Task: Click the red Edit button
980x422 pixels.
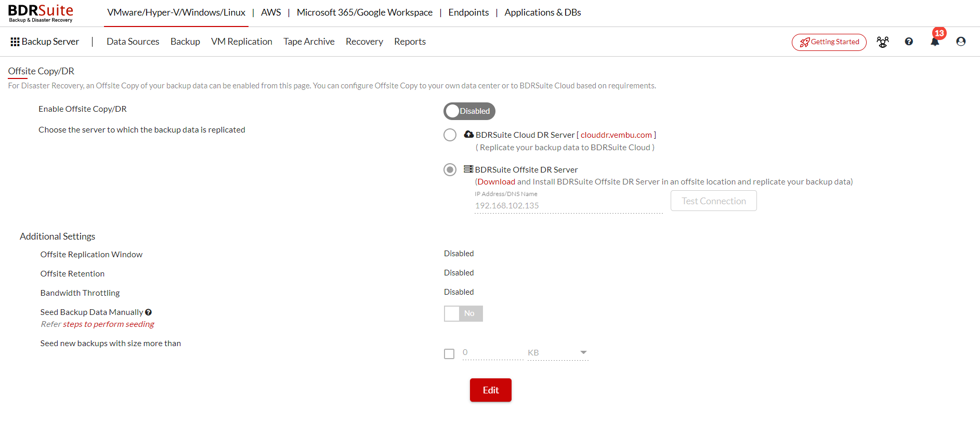Action: click(491, 390)
